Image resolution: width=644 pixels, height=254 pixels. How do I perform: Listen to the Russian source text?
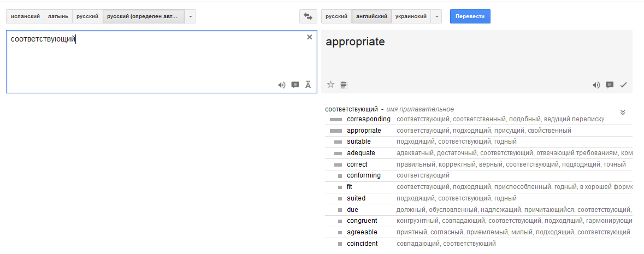282,85
